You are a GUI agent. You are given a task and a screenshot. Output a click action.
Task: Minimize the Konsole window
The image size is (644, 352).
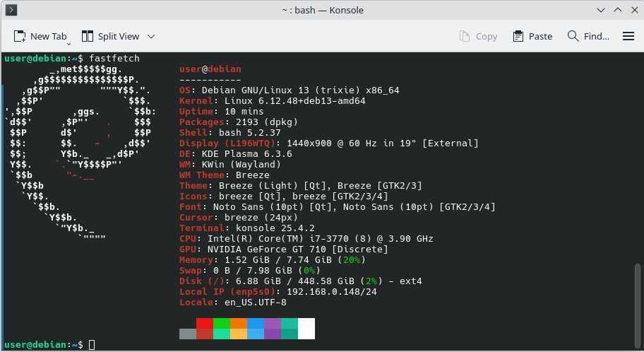(x=600, y=10)
